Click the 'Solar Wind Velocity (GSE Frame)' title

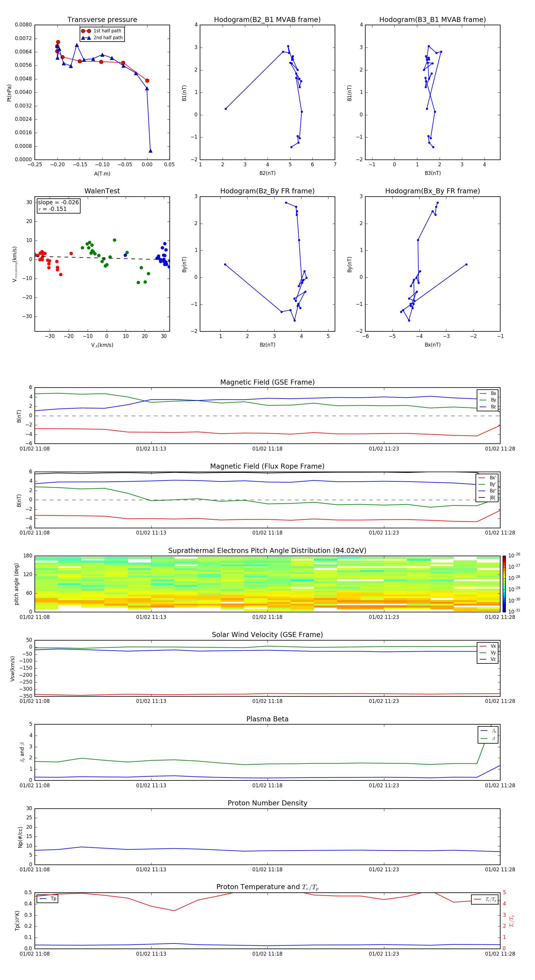(x=267, y=635)
